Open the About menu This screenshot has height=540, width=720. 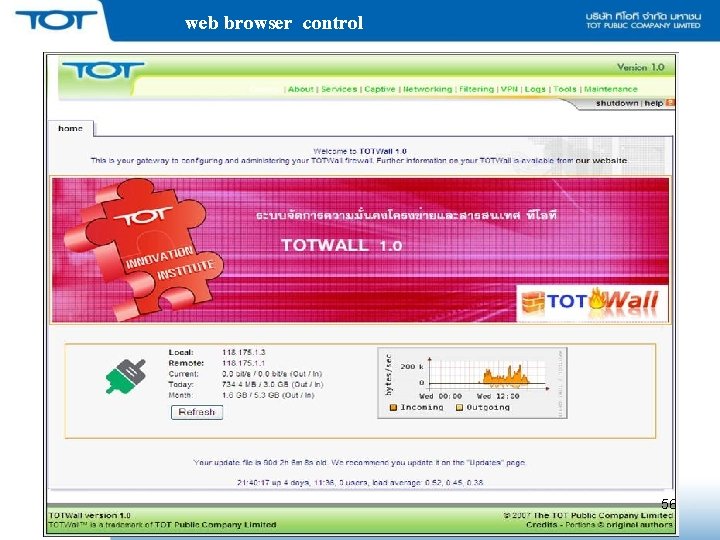(x=301, y=89)
